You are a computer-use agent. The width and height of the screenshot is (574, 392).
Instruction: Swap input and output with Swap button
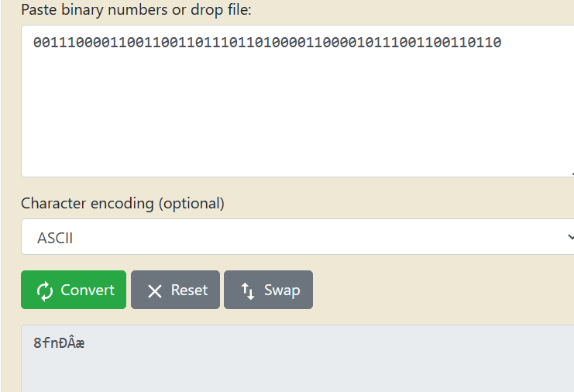268,290
